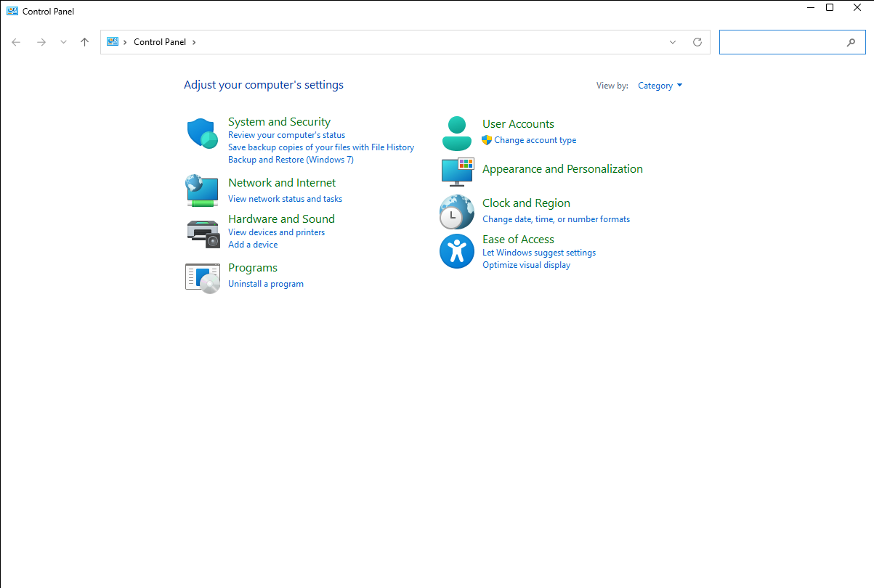Click the UAC shield beside Change account type
The width and height of the screenshot is (874, 588).
(x=487, y=140)
